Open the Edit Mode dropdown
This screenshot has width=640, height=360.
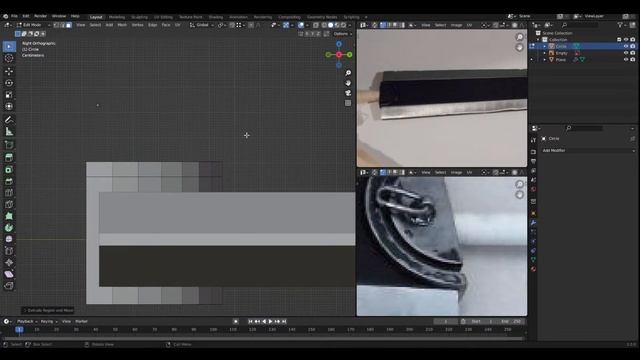(x=33, y=25)
